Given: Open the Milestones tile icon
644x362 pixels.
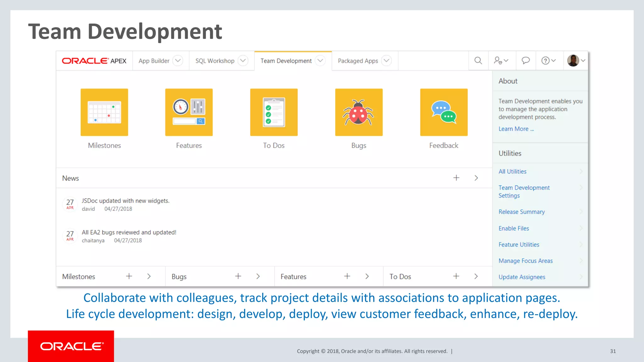Looking at the screenshot, I should 104,112.
